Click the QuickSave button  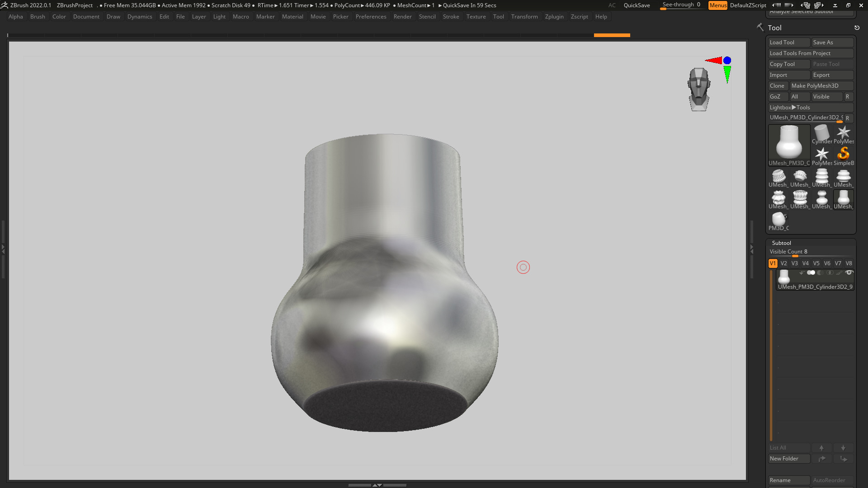coord(637,5)
